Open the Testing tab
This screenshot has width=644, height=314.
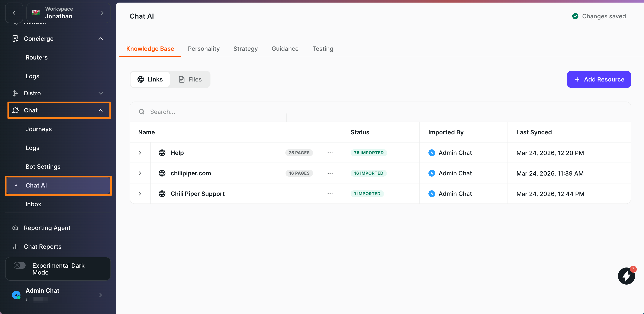tap(322, 49)
